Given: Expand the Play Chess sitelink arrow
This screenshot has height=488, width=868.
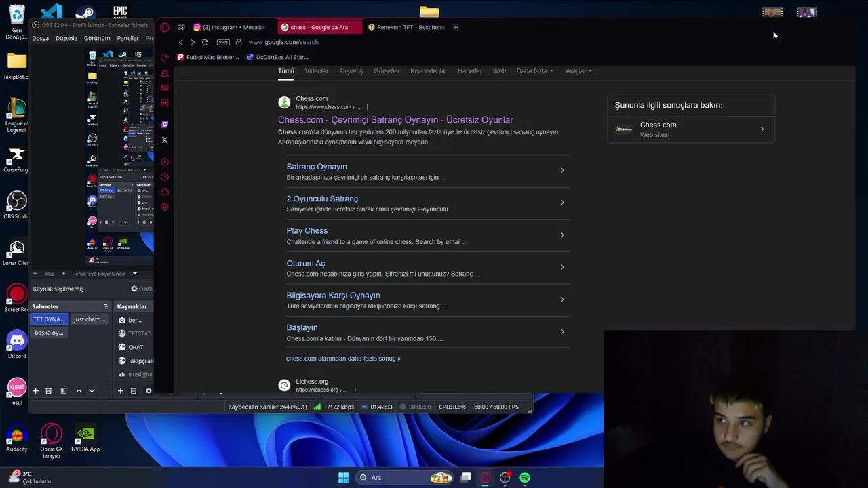Looking at the screenshot, I should [561, 235].
